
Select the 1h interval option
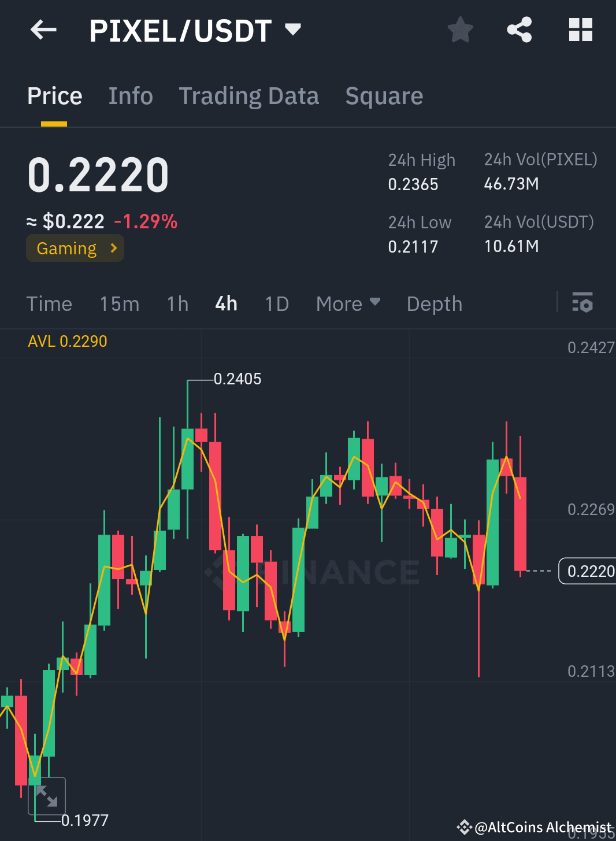(177, 303)
